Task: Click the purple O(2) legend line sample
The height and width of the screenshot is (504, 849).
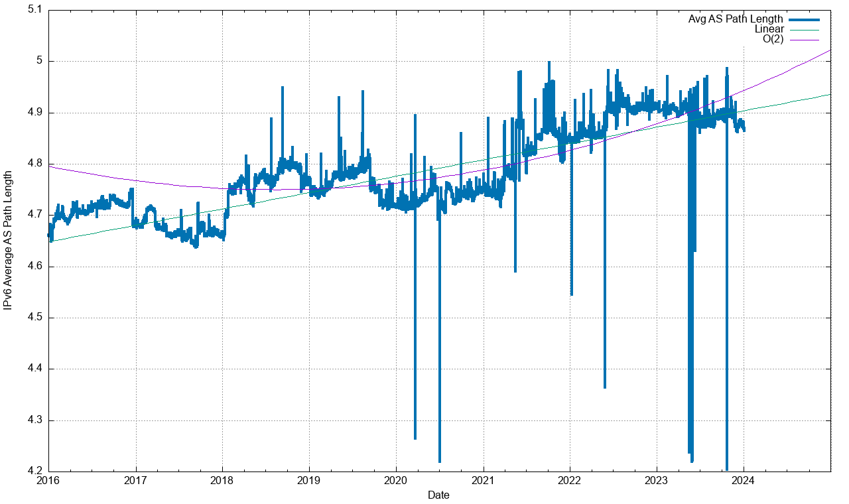Action: click(x=805, y=39)
